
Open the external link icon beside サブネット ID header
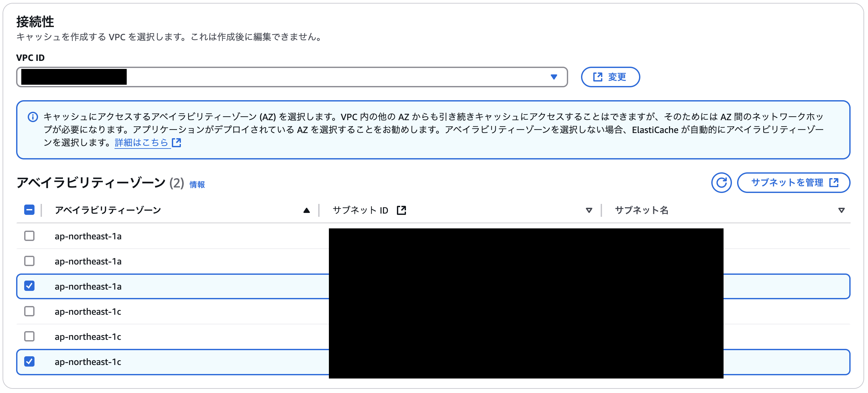click(x=402, y=210)
